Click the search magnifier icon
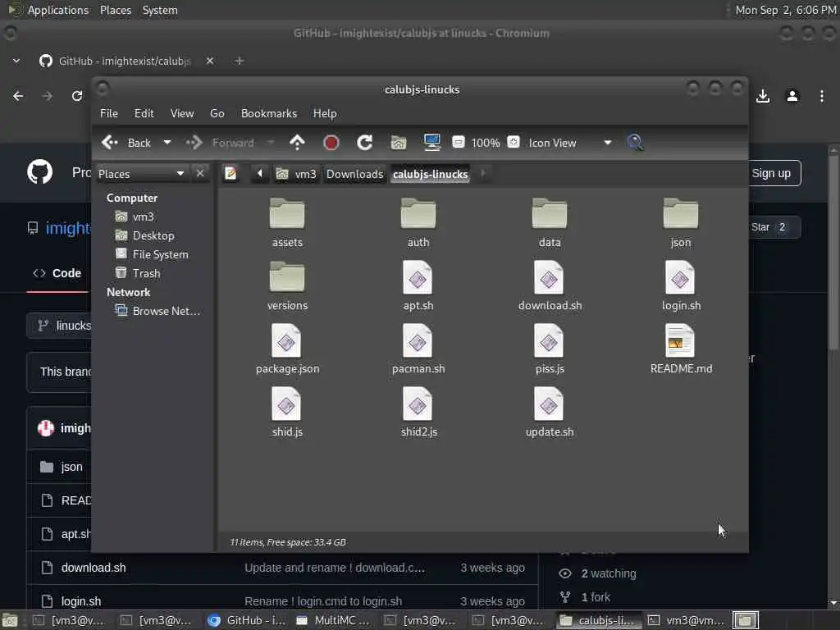The height and width of the screenshot is (630, 840). [635, 143]
